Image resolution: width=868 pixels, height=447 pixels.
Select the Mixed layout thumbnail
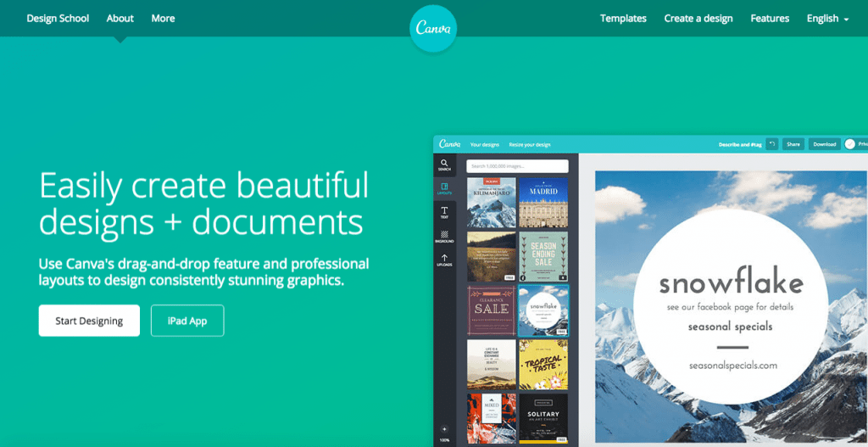point(492,418)
